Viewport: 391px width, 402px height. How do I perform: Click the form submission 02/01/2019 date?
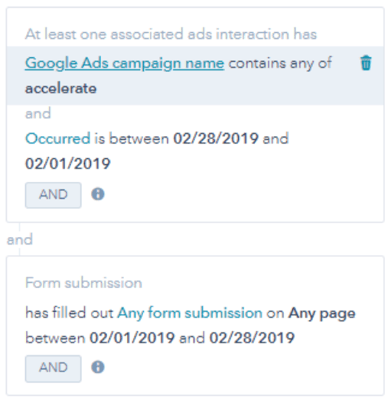pyautogui.click(x=132, y=338)
